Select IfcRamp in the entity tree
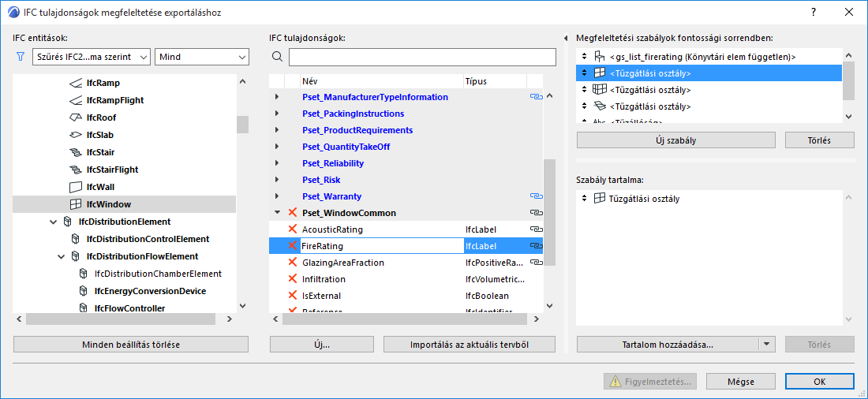Image resolution: width=868 pixels, height=399 pixels. pyautogui.click(x=103, y=83)
